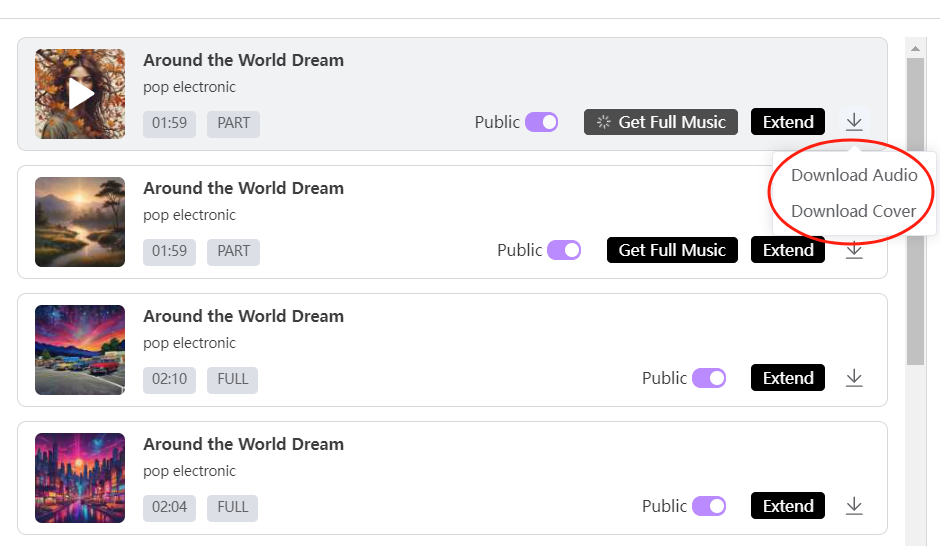Click download icon on second song row
Viewport: 940px width, 546px height.
[x=853, y=251]
